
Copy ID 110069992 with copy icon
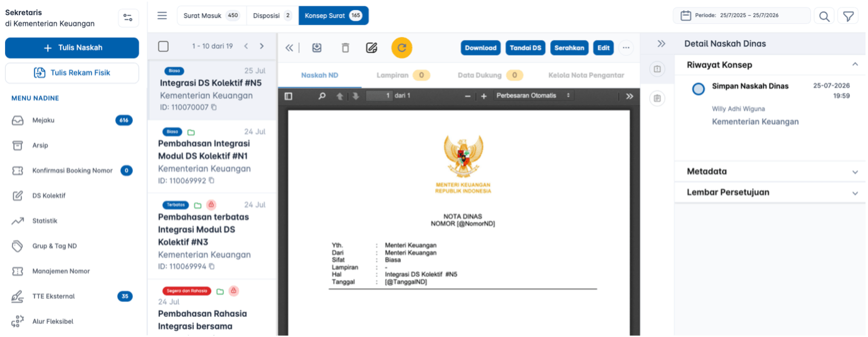pyautogui.click(x=211, y=181)
